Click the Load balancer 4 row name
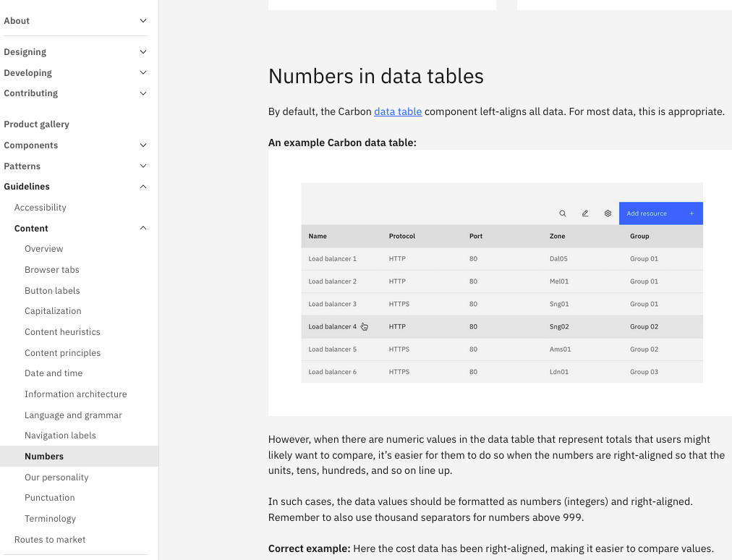This screenshot has height=560, width=732. tap(333, 326)
